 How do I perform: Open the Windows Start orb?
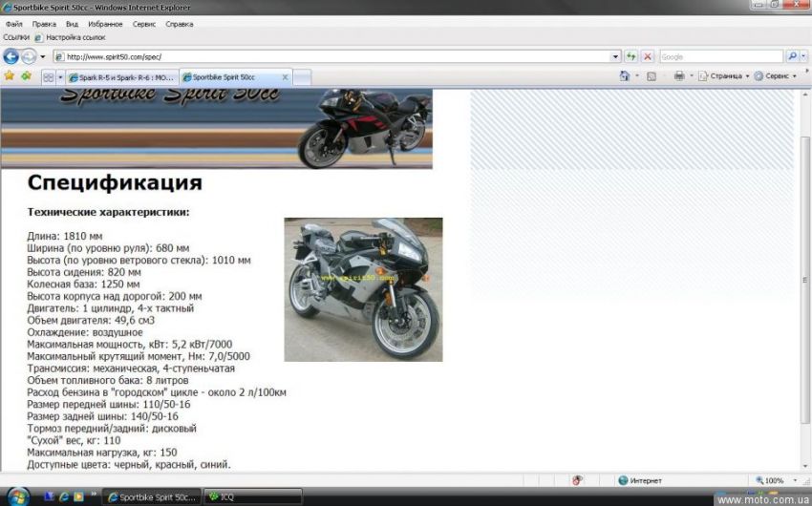pyautogui.click(x=17, y=497)
